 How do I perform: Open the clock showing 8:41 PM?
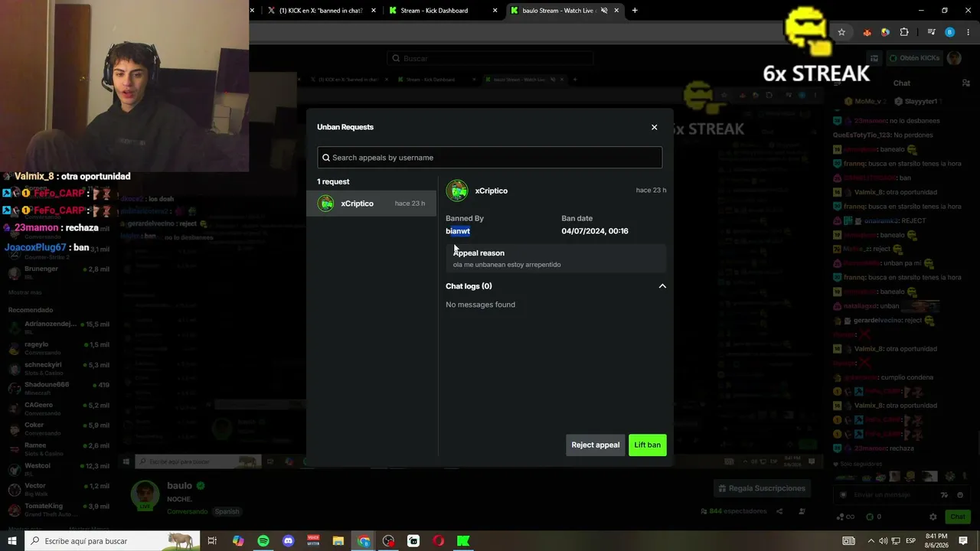point(936,541)
